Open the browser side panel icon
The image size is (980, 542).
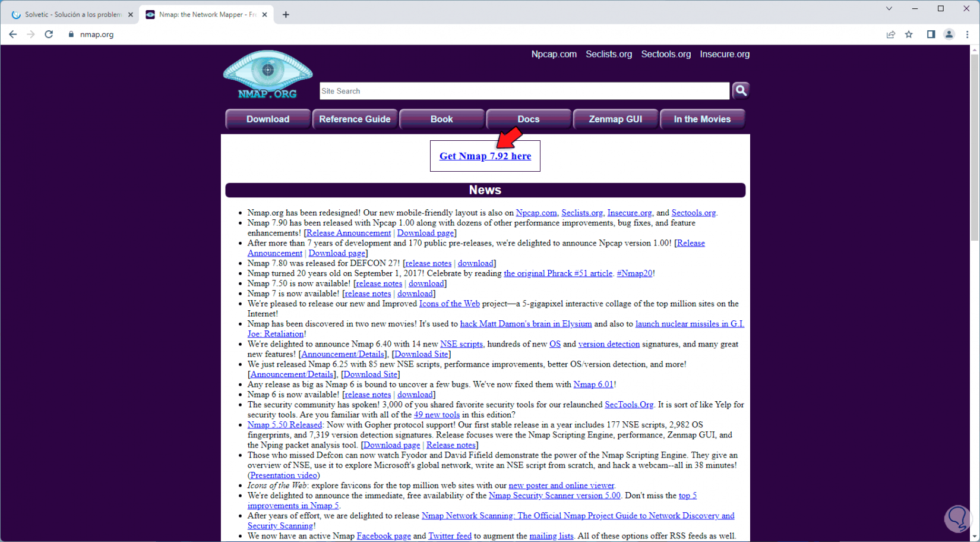[x=931, y=34]
